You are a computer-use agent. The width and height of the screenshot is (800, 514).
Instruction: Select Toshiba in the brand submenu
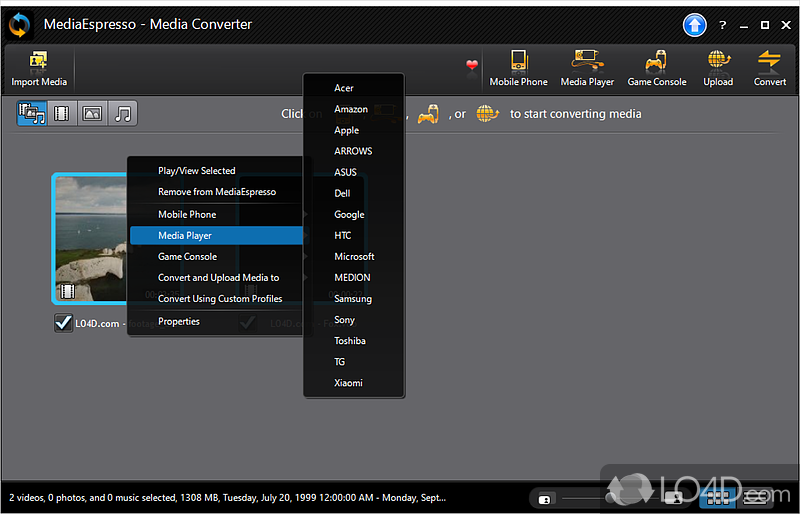(x=354, y=340)
